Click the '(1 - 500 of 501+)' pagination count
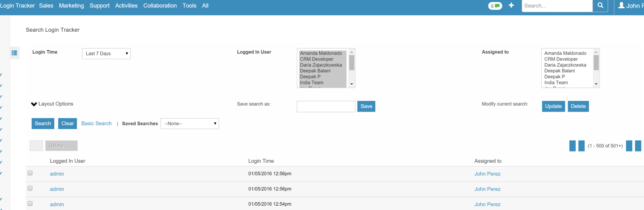Viewport: 644px width, 210px height. click(x=605, y=146)
